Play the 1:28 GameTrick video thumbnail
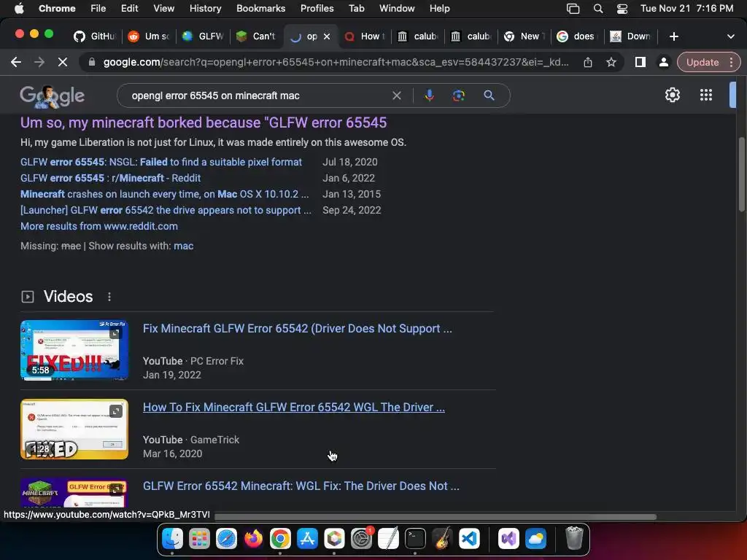Viewport: 747px width, 560px height. (74, 429)
